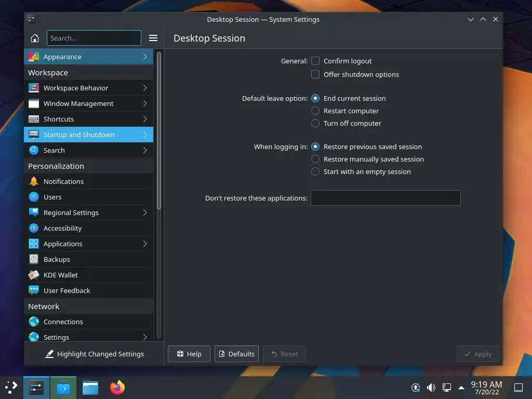Open Connections settings page
The width and height of the screenshot is (532, 399).
pos(88,322)
